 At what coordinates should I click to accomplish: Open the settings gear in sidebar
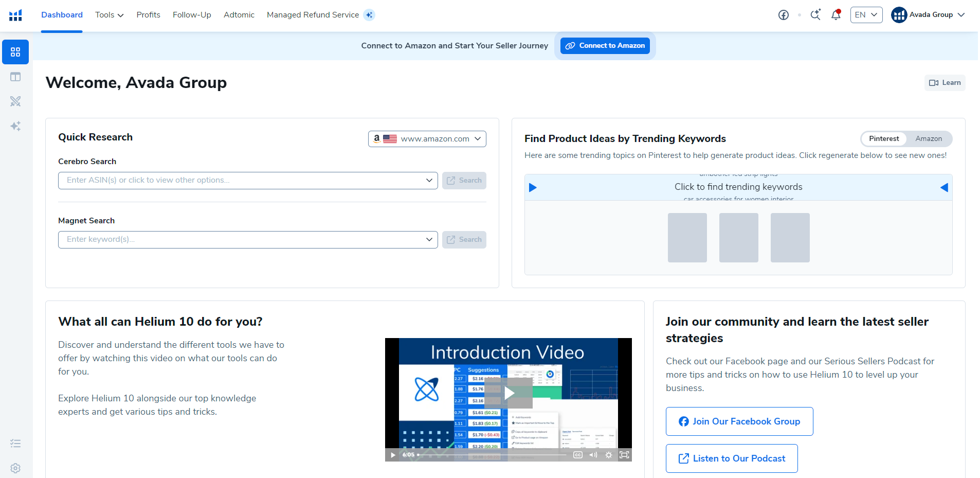pos(15,468)
